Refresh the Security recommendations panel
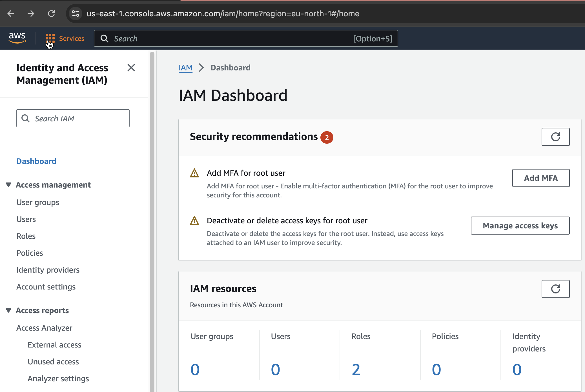The height and width of the screenshot is (392, 585). [x=555, y=137]
